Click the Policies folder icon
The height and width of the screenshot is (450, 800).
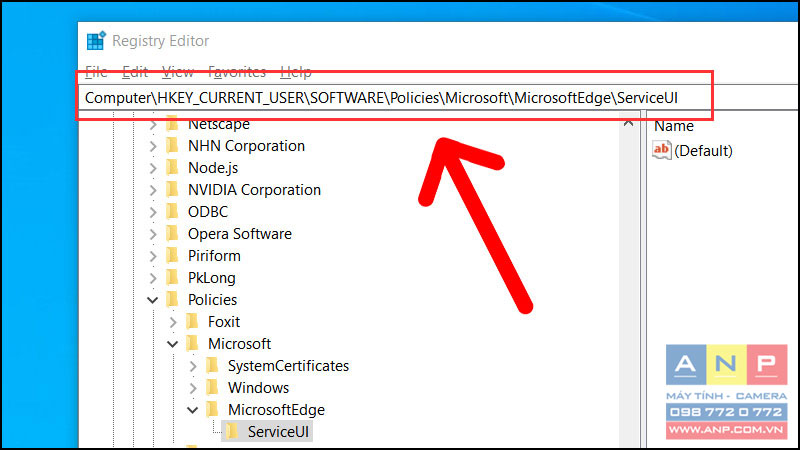173,299
